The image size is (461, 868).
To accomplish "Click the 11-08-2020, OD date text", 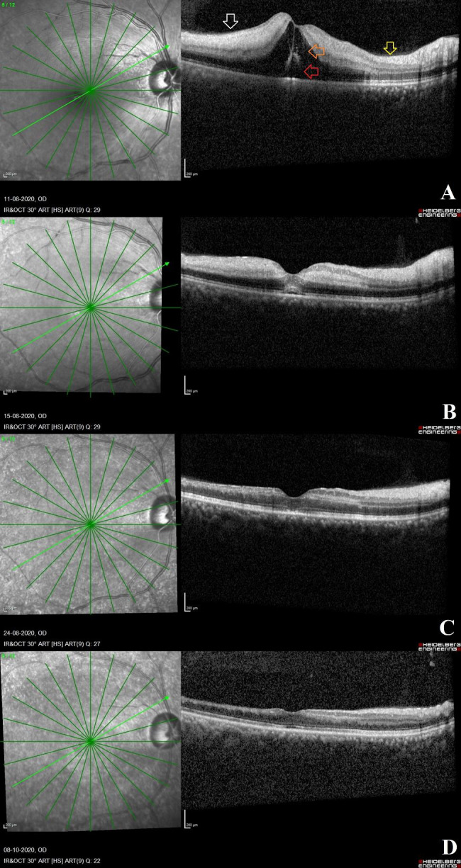I will (26, 200).
